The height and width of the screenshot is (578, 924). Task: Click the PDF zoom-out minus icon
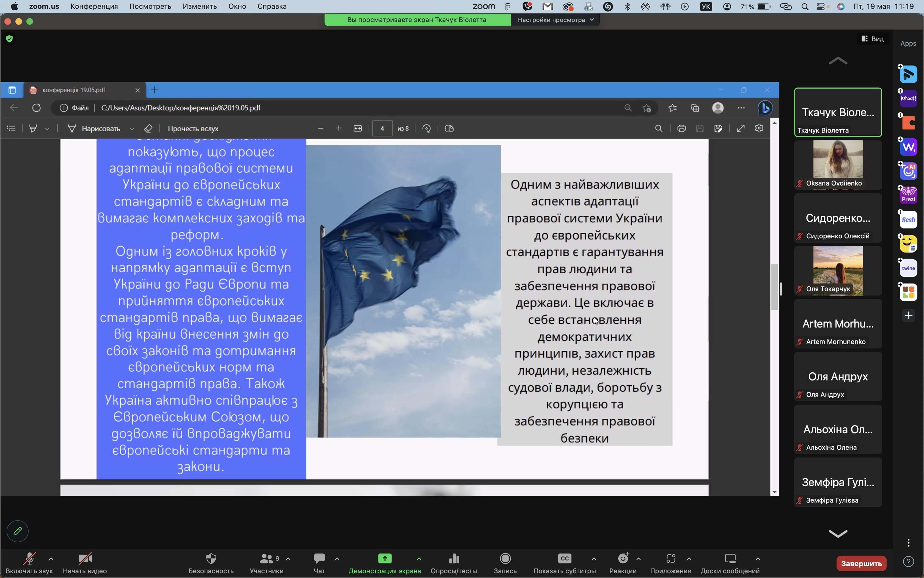(x=321, y=129)
